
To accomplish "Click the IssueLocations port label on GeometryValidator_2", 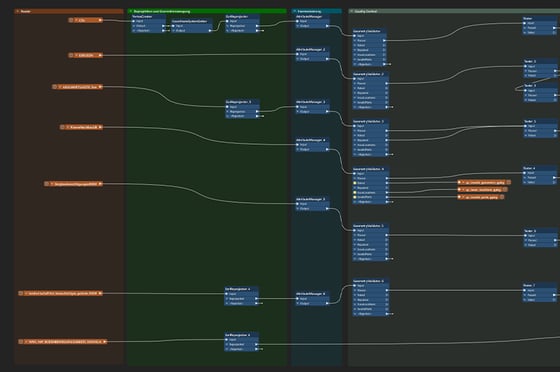I will [x=366, y=98].
